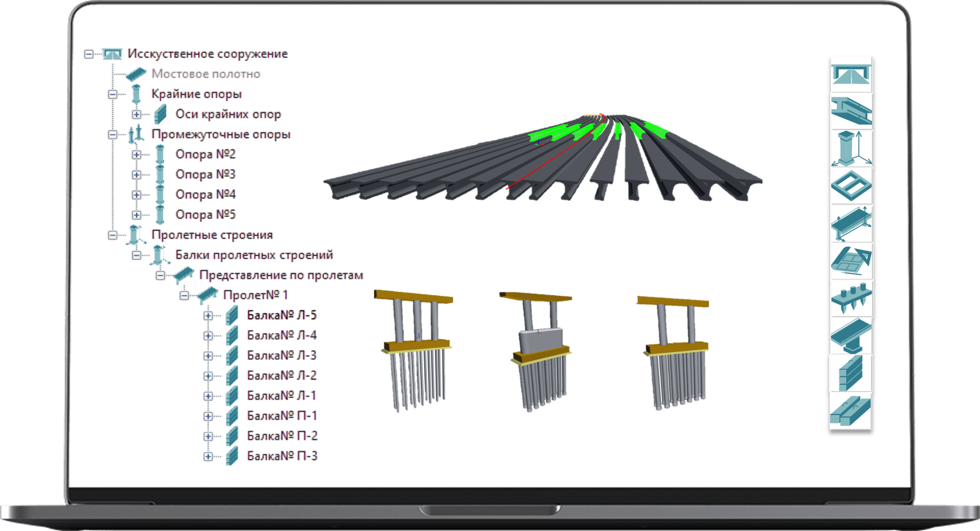
Task: Collapse the Промежуточные опоры branch
Action: tap(113, 134)
